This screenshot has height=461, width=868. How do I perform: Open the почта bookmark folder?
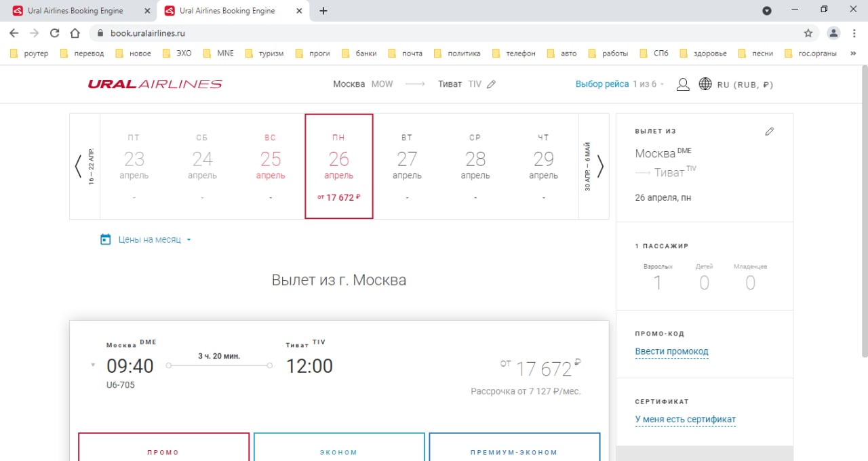pyautogui.click(x=404, y=53)
